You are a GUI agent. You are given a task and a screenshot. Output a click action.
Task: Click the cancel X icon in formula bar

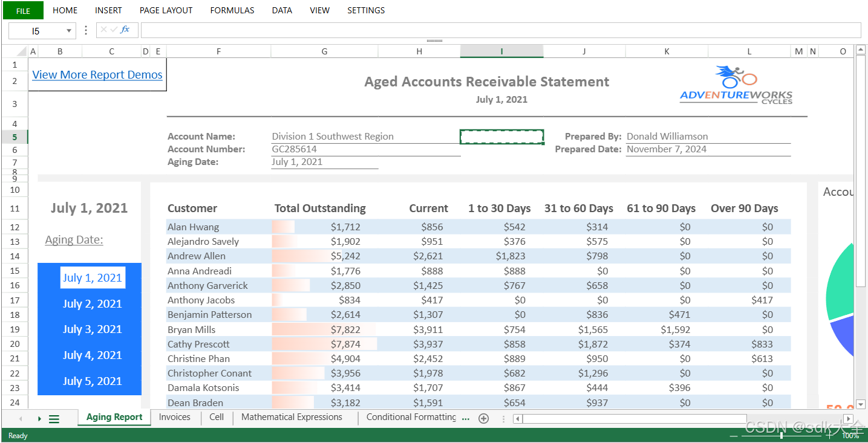[103, 30]
